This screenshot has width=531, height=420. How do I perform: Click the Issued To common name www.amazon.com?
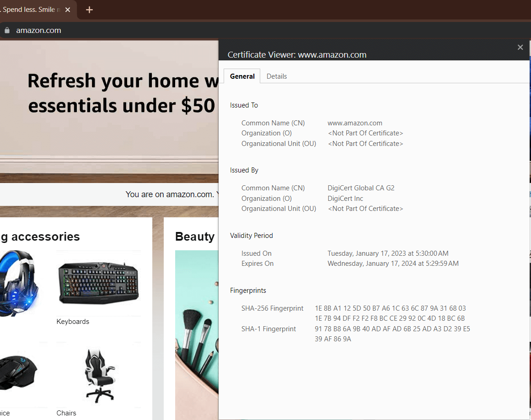pos(355,123)
